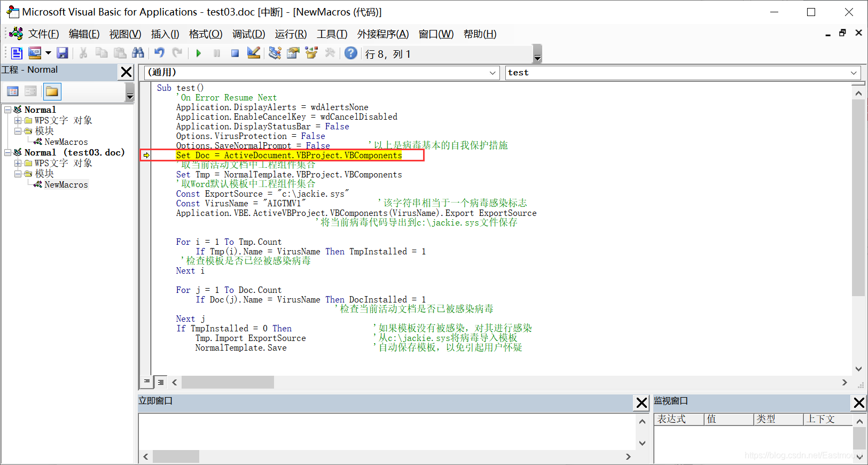Click the code window vertical scrollbar thumb
Image resolution: width=868 pixels, height=465 pixels.
[x=858, y=198]
